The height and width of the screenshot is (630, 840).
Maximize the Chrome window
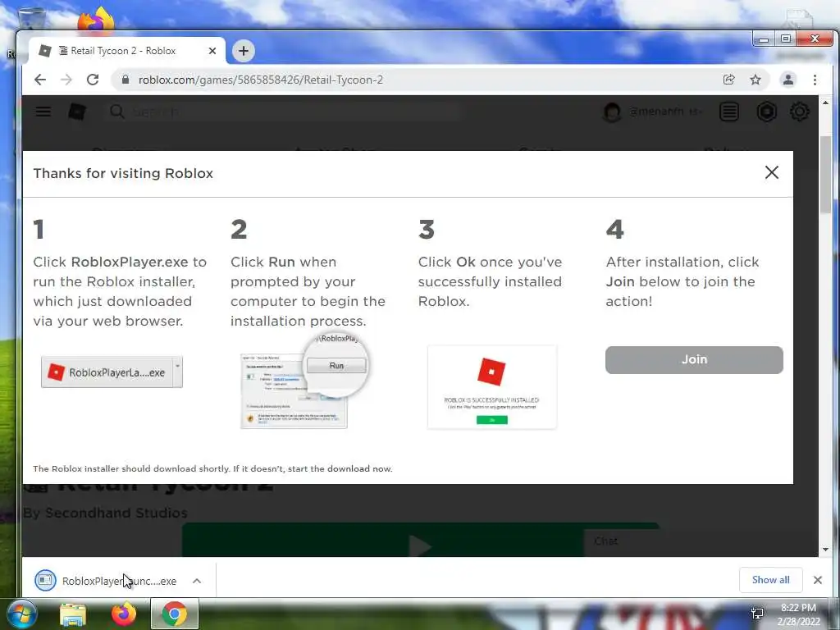pyautogui.click(x=785, y=39)
